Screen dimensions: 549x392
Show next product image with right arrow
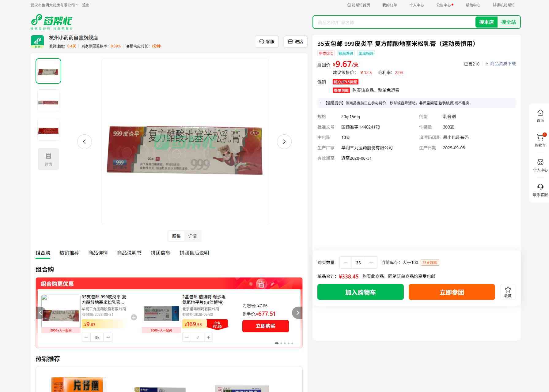click(x=284, y=142)
